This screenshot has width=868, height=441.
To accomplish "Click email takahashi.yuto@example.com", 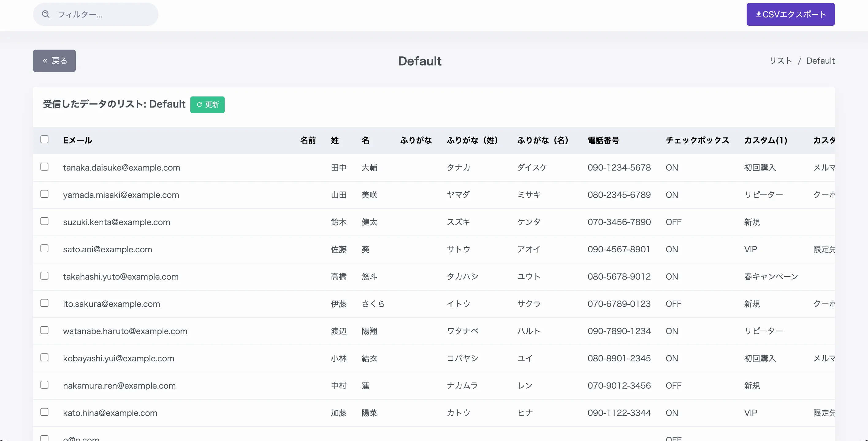I will (121, 277).
